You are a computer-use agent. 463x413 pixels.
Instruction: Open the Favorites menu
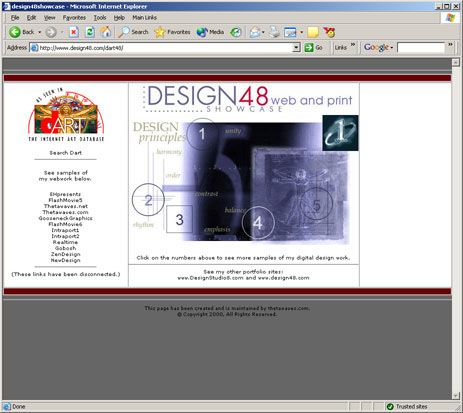[x=74, y=18]
